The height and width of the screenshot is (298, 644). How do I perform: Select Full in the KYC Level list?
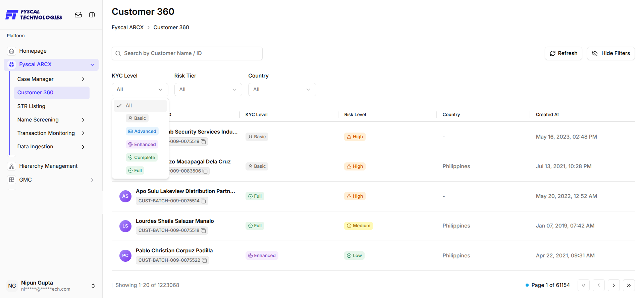tap(135, 171)
